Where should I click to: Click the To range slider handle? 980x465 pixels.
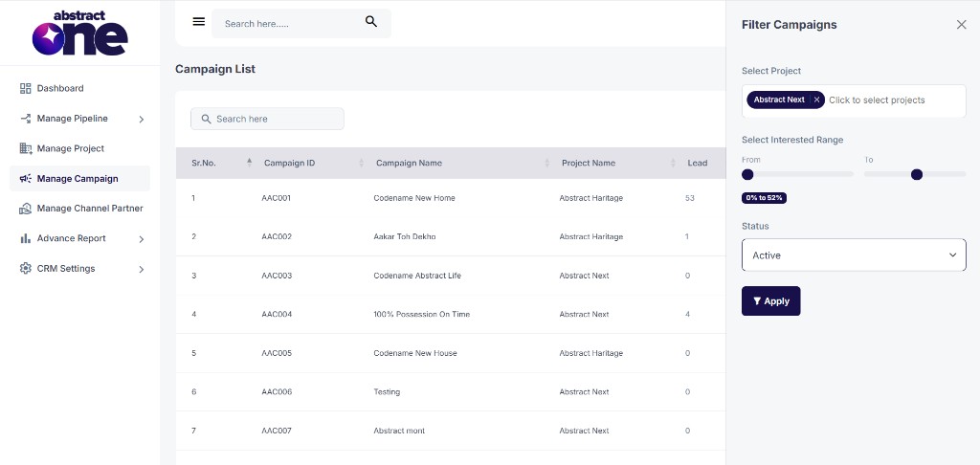(x=917, y=174)
